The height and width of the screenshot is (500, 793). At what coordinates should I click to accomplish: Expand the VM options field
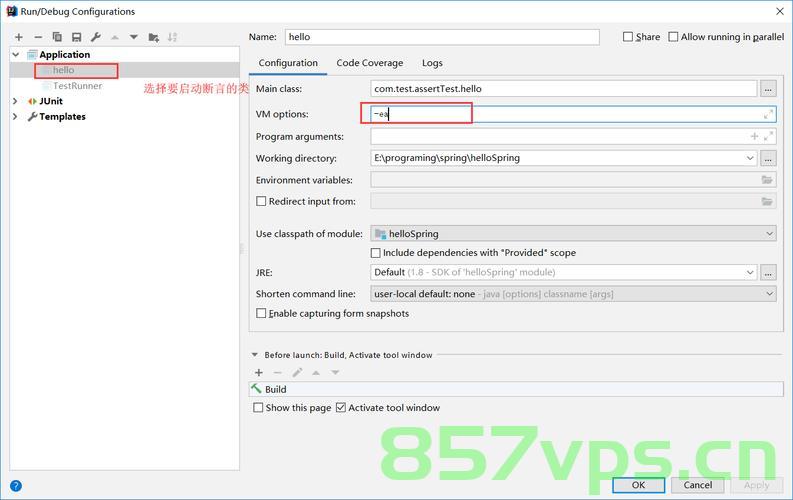point(768,114)
